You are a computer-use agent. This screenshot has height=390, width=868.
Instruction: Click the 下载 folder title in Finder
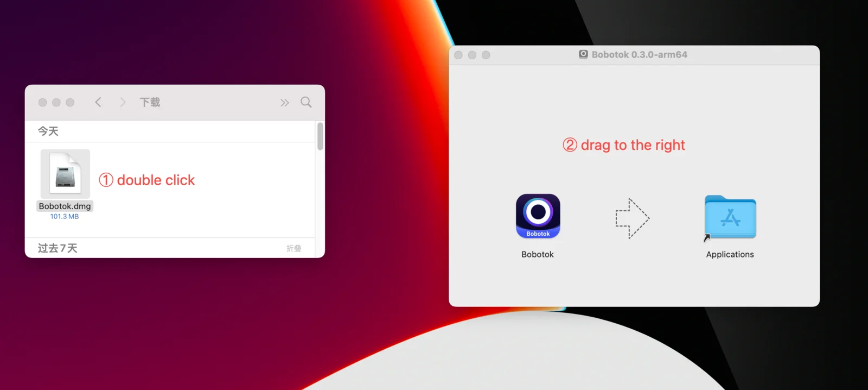click(x=150, y=102)
